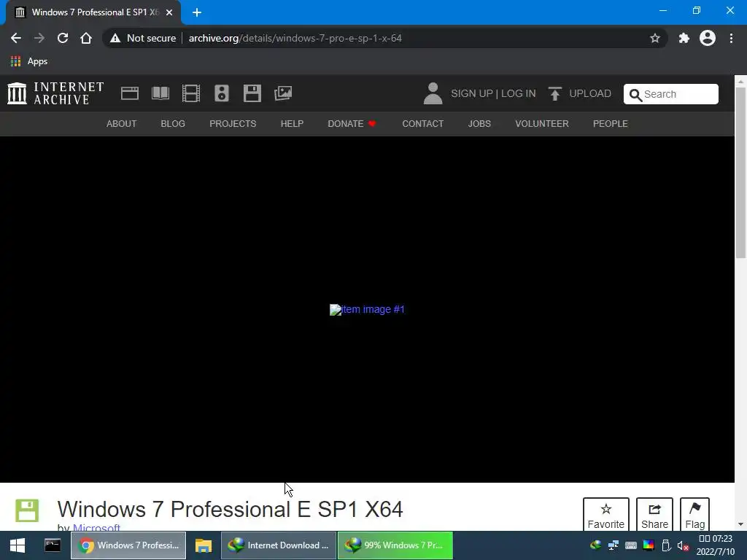This screenshot has height=560, width=747.
Task: Reload the page
Action: [x=63, y=38]
